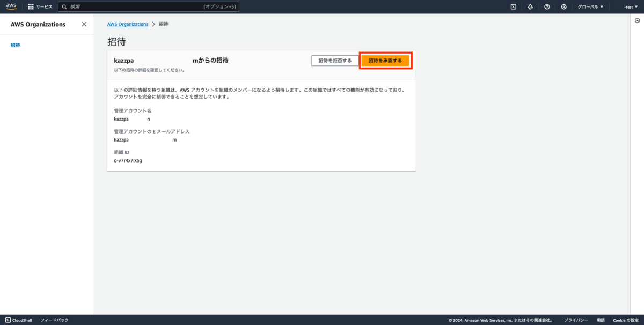Open the notifications bell
Screen dimensions: 644x325
click(x=530, y=7)
